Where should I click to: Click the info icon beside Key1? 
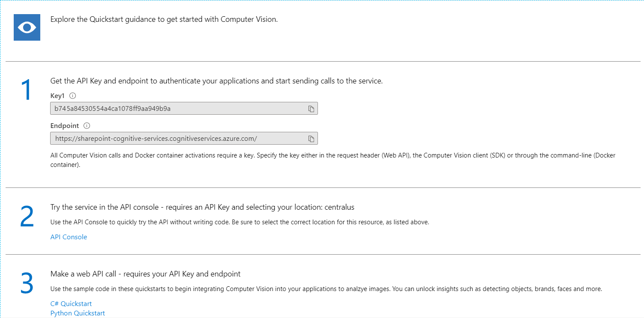(72, 96)
